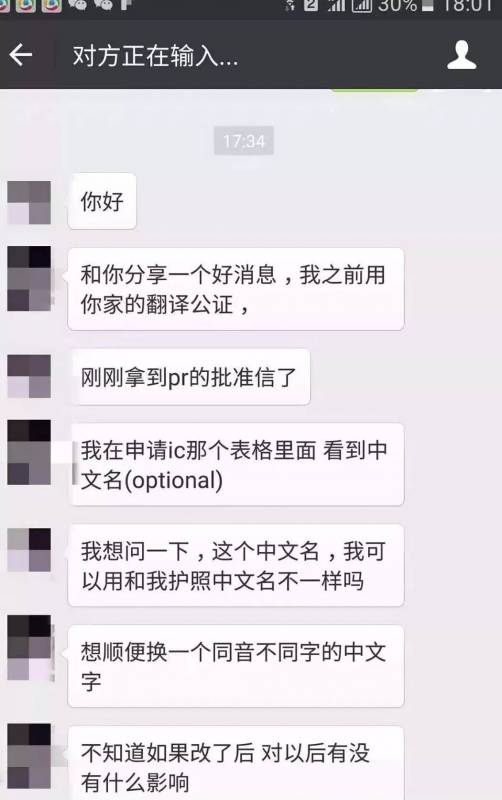The image size is (502, 800).
Task: Select message containing 中文名(optional)
Action: [236, 464]
